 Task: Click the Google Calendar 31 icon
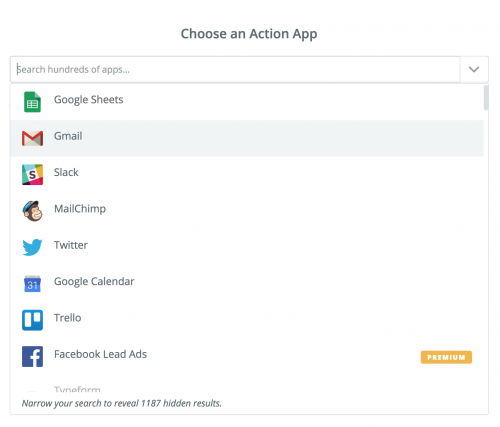(32, 284)
